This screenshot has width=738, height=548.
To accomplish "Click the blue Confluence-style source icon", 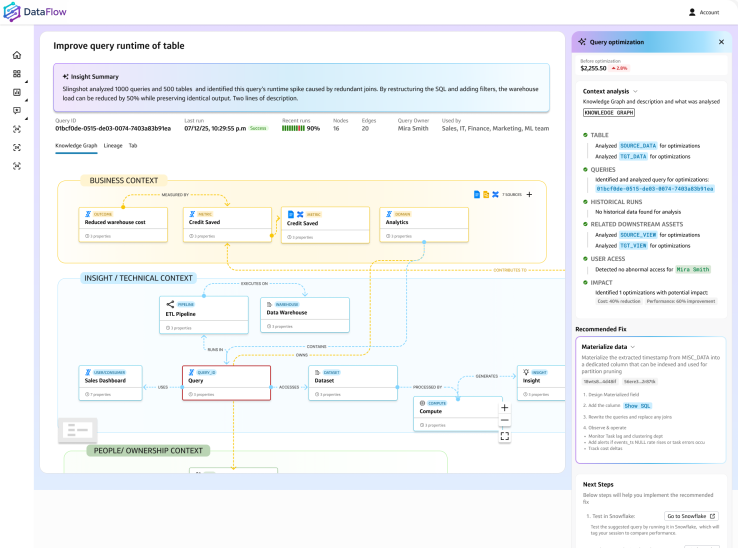I will pos(495,194).
